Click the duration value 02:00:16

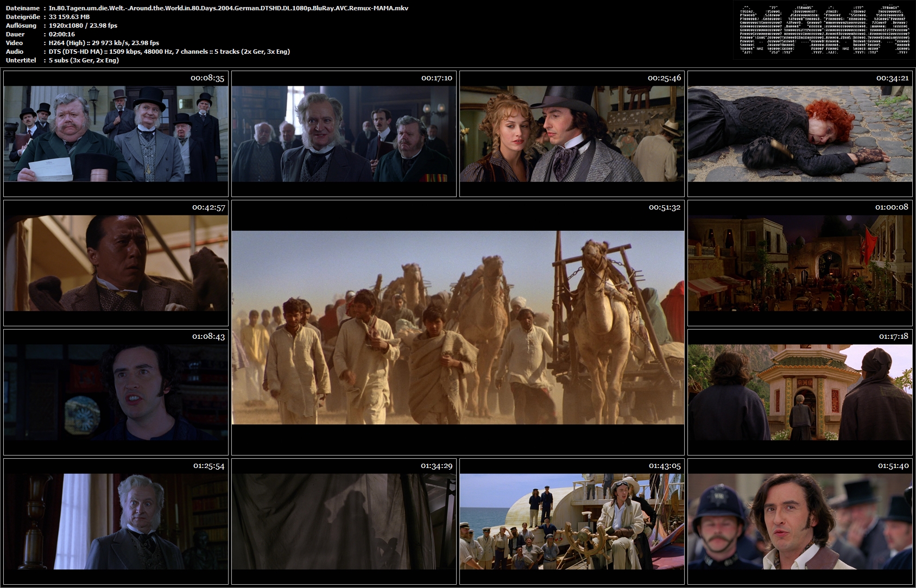click(x=62, y=34)
